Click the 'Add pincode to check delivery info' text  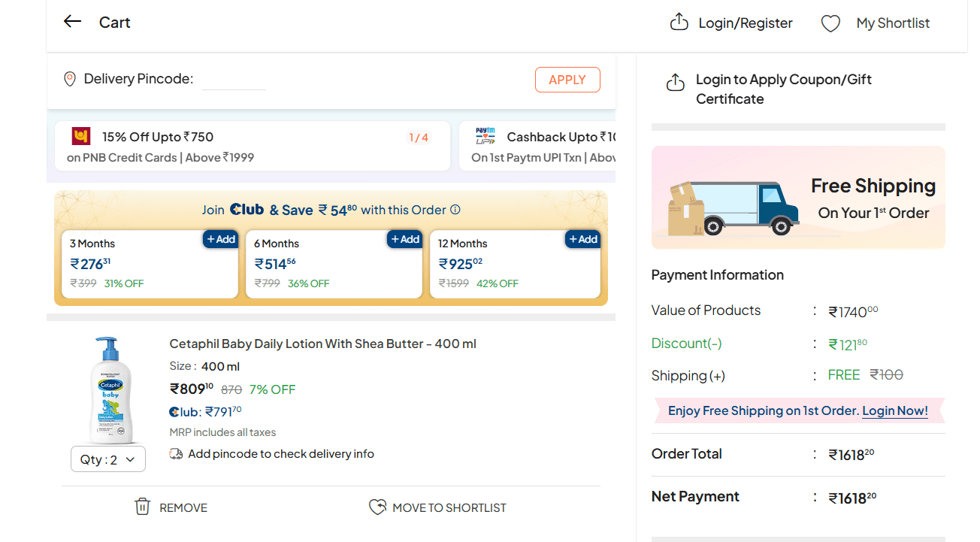pyautogui.click(x=281, y=454)
